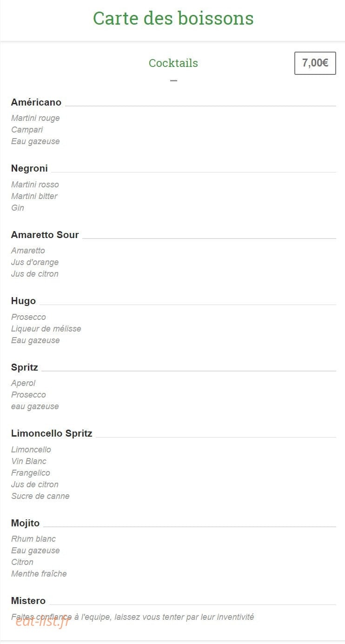Screen dimensions: 345x644
Task: Select the Hugo cocktail title
Action: (x=23, y=301)
